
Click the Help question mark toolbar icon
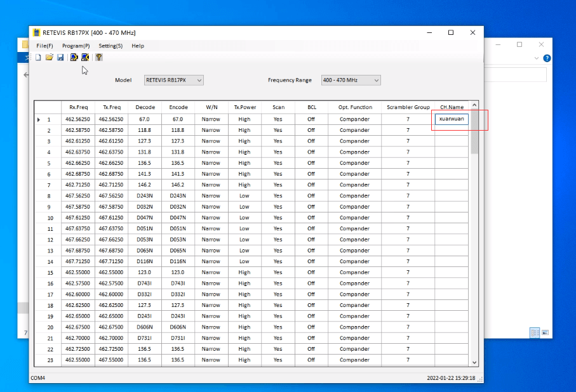pyautogui.click(x=99, y=57)
